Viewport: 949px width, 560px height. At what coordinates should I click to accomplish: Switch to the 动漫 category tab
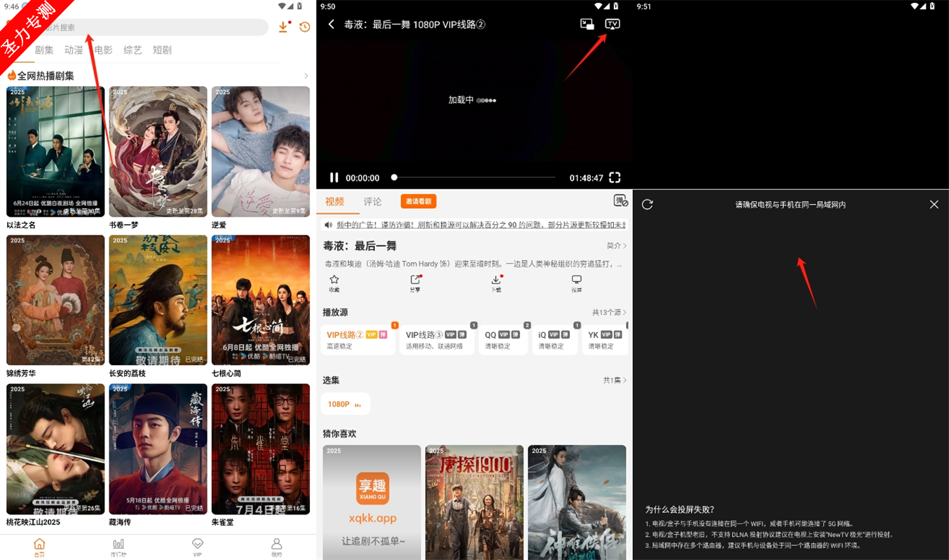click(74, 50)
